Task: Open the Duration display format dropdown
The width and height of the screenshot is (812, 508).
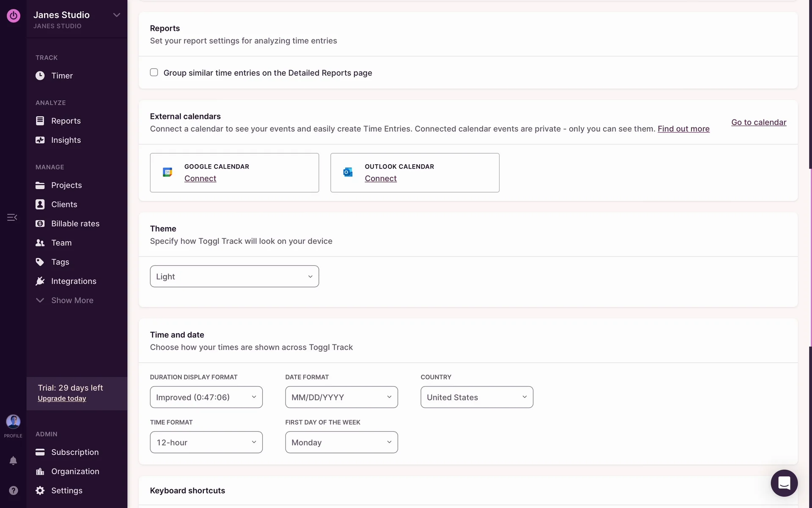Action: (x=206, y=397)
